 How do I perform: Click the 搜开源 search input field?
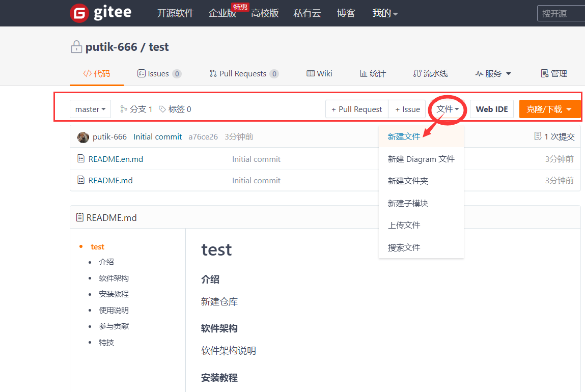560,13
